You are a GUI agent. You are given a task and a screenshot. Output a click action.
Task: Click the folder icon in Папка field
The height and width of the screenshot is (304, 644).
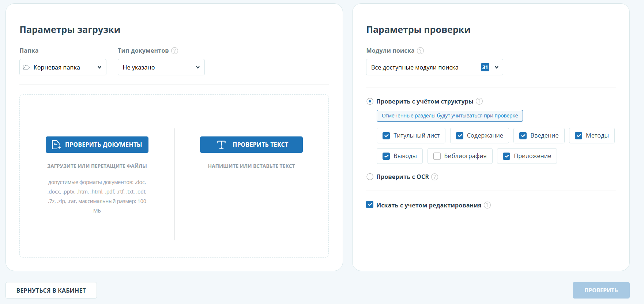26,67
